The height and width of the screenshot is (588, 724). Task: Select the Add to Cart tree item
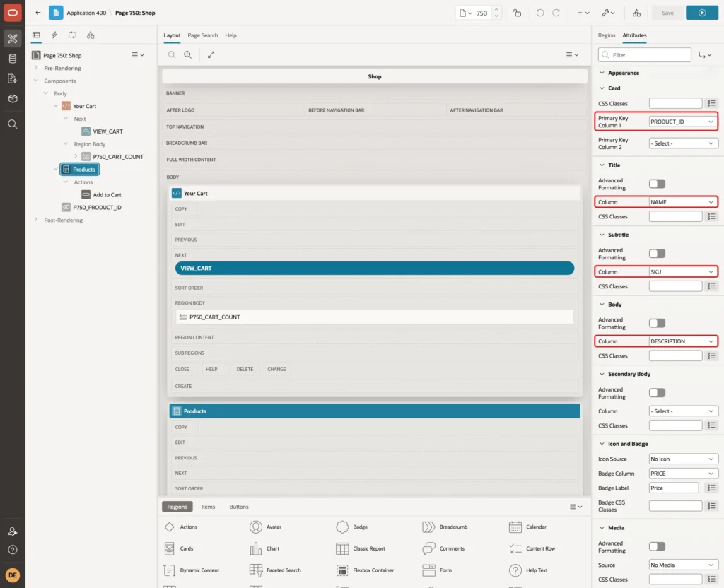click(x=107, y=195)
